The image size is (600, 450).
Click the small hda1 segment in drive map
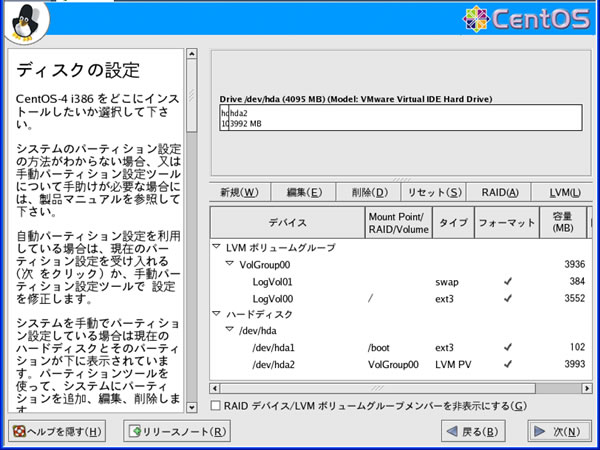225,118
